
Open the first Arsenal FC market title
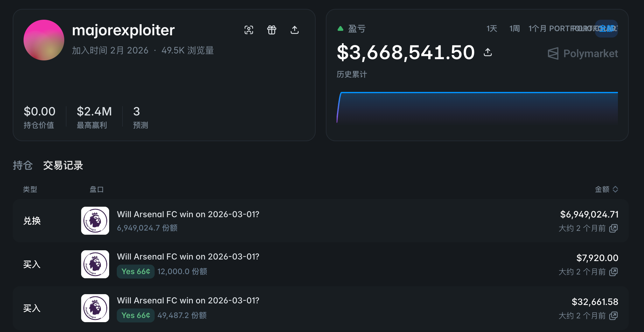tap(188, 214)
